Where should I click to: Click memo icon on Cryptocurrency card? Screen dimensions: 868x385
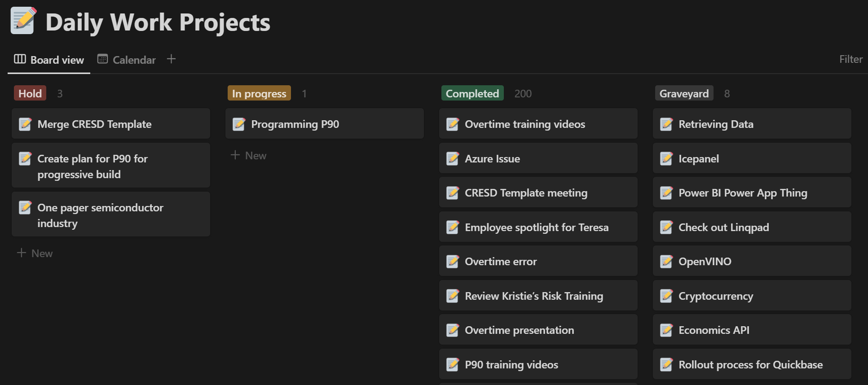coord(666,296)
